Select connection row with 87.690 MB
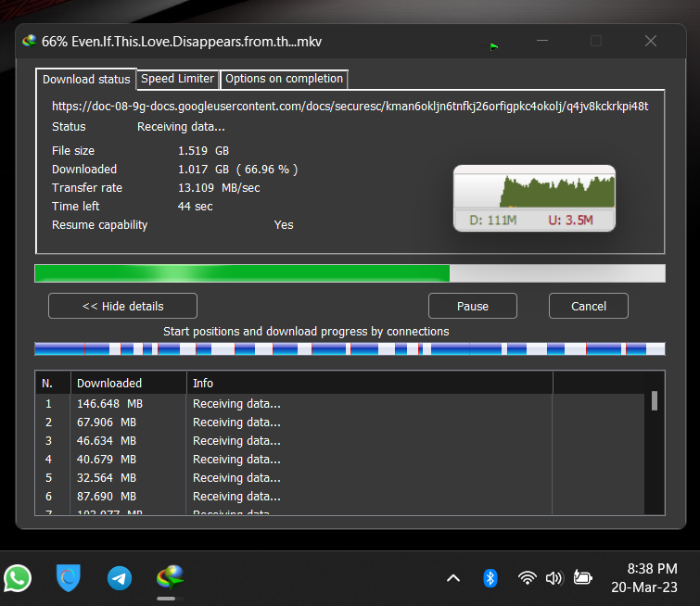Image resolution: width=700 pixels, height=606 pixels. 340,497
